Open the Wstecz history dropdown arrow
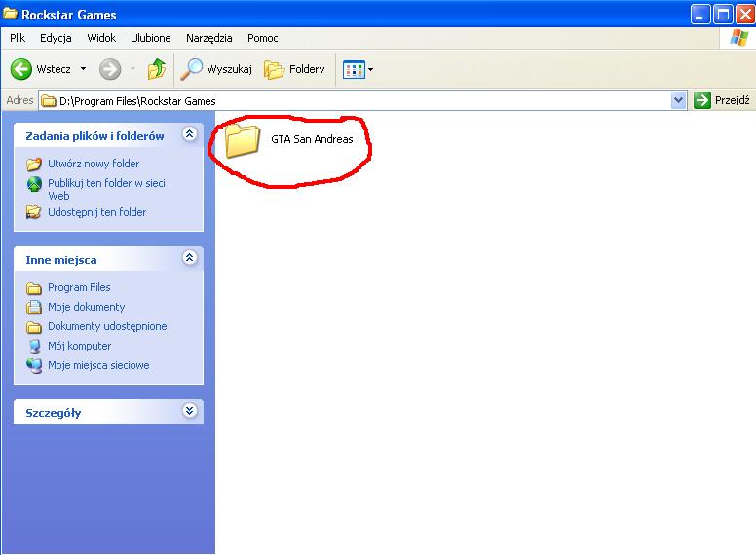Viewport: 756px width, 555px height. click(x=83, y=69)
